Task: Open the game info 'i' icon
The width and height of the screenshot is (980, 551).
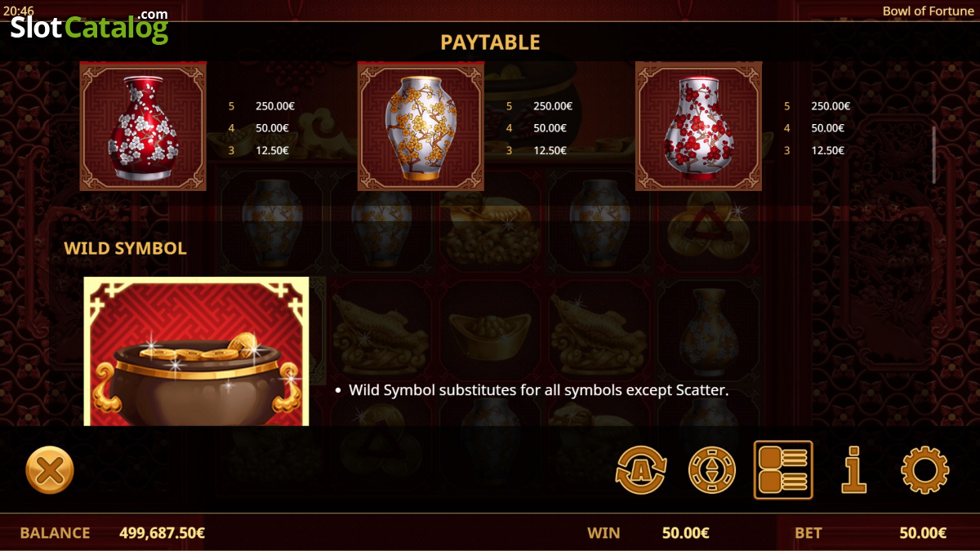Action: [x=853, y=470]
